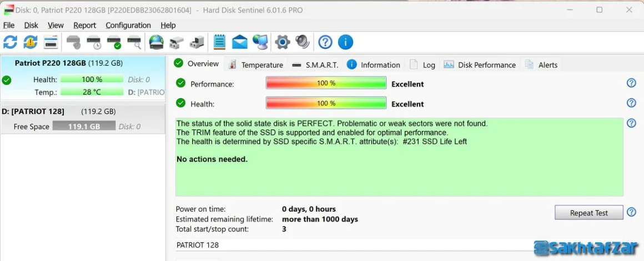Click the blue info about icon
This screenshot has width=644, height=261.
[x=345, y=42]
